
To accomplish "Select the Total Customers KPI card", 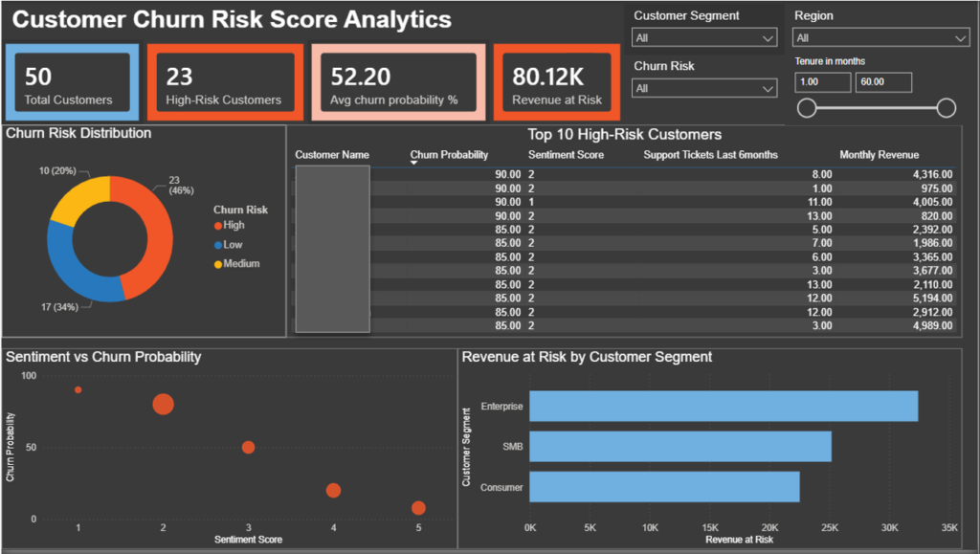I will pyautogui.click(x=72, y=81).
